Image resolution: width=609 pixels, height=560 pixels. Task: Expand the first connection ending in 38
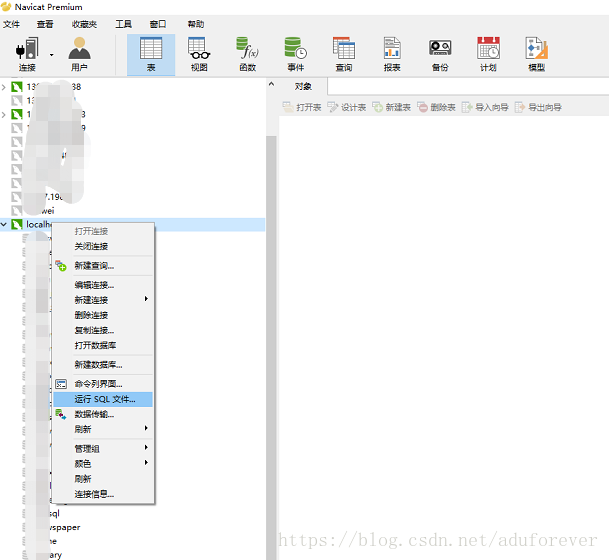pyautogui.click(x=4, y=87)
